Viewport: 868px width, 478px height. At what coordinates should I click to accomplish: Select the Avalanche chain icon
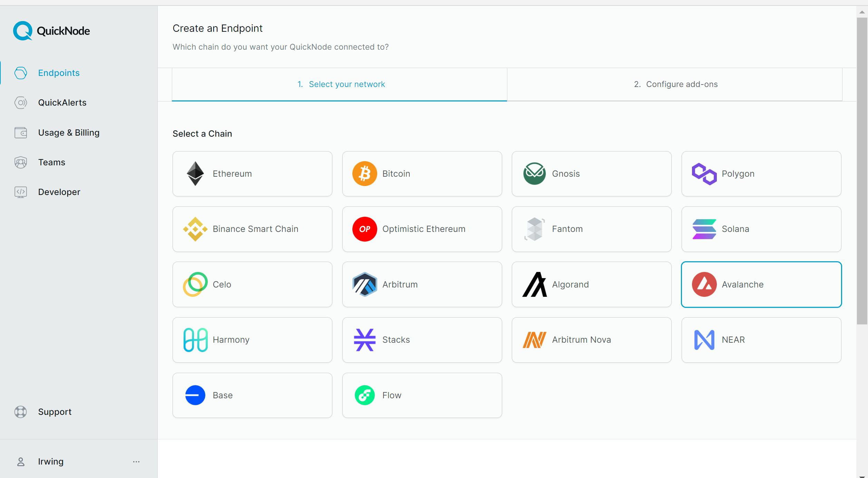[x=704, y=284]
